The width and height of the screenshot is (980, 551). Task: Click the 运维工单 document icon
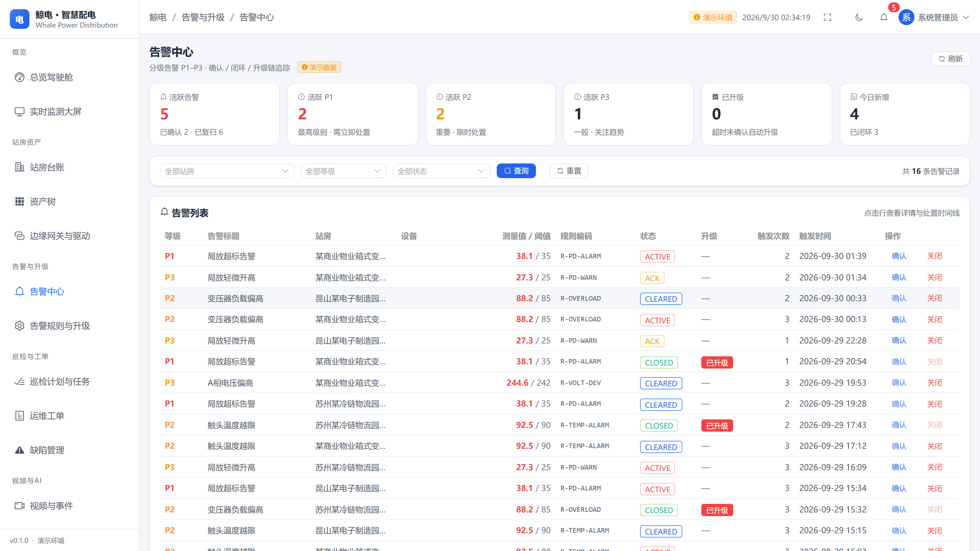[19, 416]
